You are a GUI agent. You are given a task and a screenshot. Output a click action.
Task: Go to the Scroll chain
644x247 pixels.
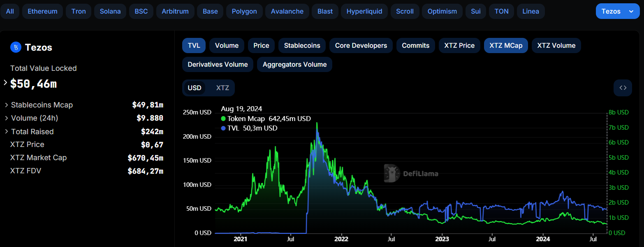pos(405,11)
